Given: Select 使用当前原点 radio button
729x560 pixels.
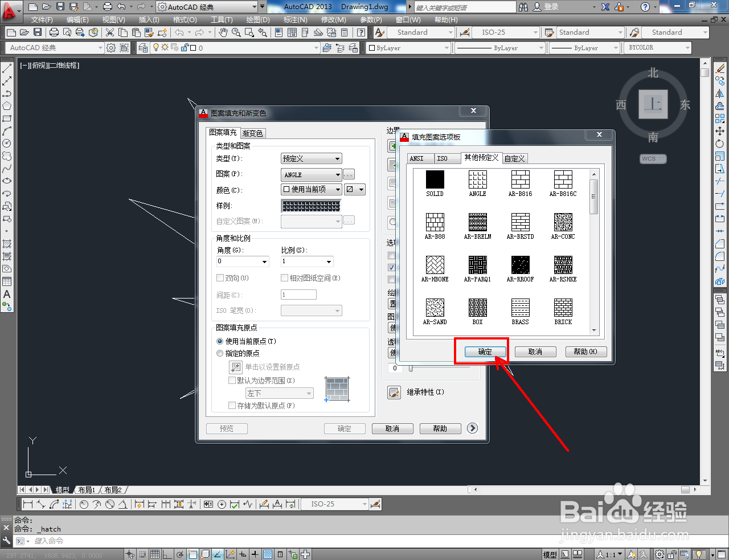Looking at the screenshot, I should tap(220, 341).
